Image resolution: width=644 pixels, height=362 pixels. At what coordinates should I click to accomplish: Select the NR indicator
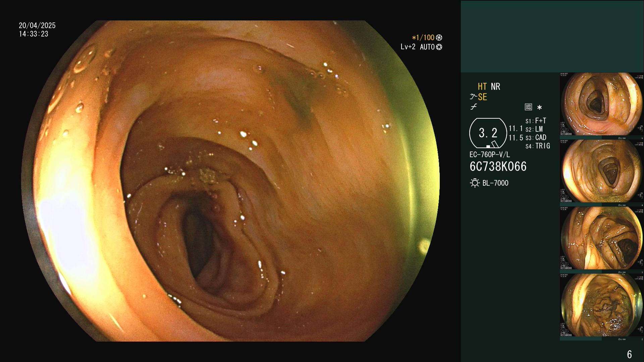[x=495, y=86]
